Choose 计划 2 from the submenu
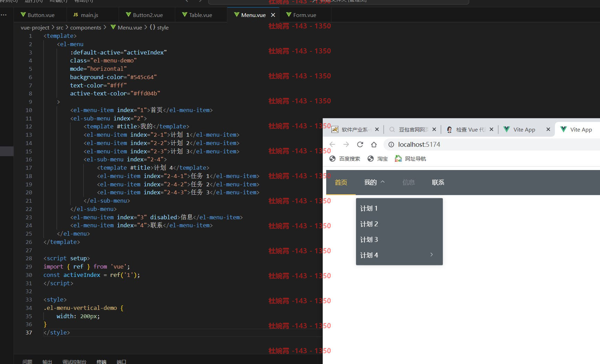Viewport: 600px width, 364px height. pos(399,224)
